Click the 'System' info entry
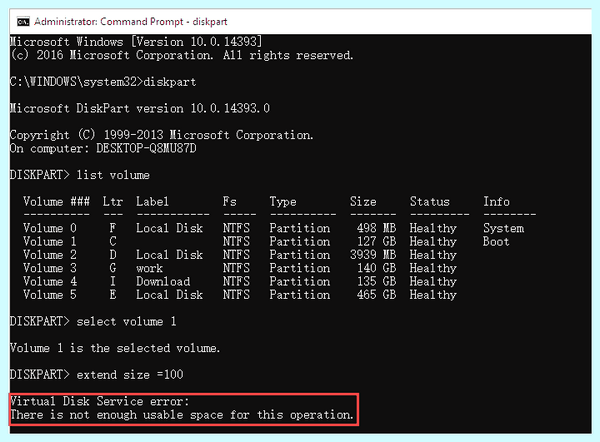The width and height of the screenshot is (600, 442). click(x=503, y=228)
